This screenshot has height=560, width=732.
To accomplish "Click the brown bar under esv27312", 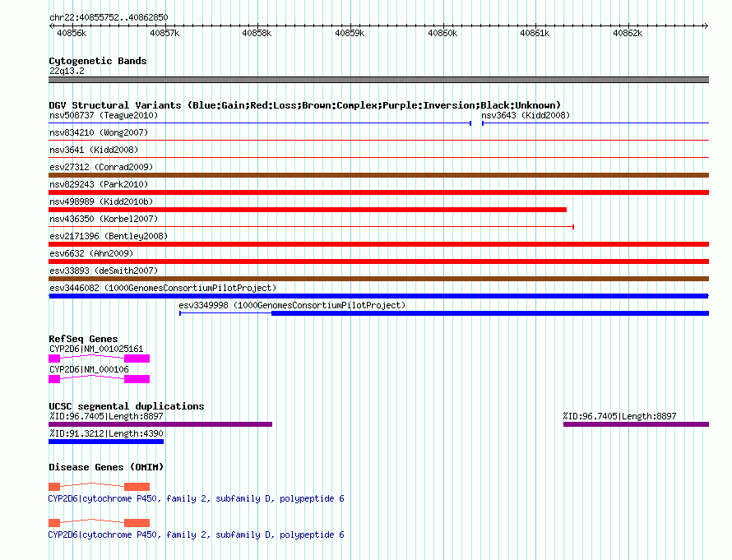I will (378, 175).
